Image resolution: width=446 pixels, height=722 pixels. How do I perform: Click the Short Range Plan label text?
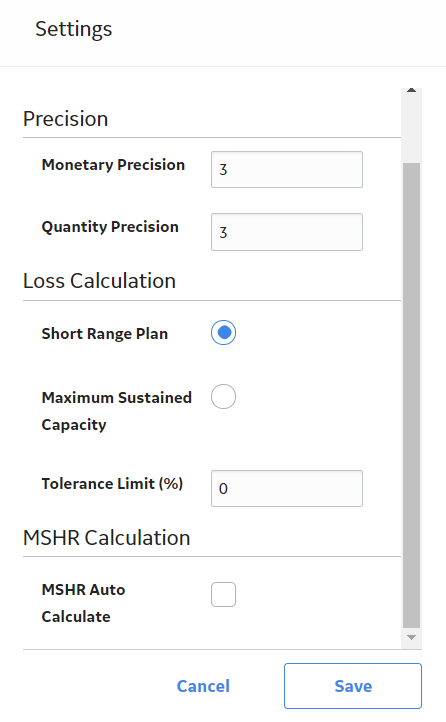tap(105, 334)
